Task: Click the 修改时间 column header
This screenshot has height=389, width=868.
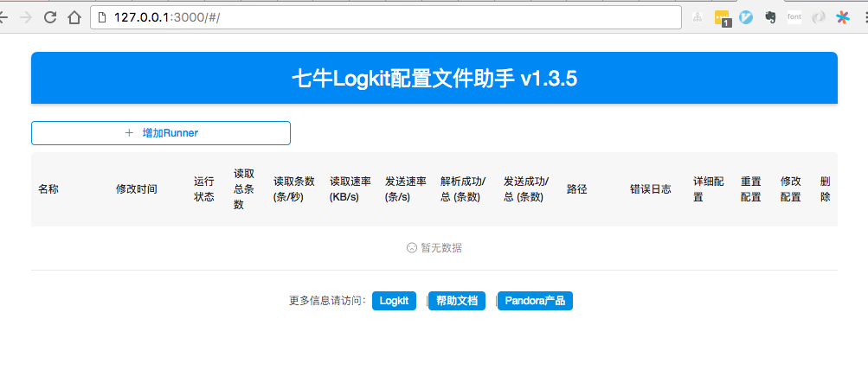Action: pos(136,189)
